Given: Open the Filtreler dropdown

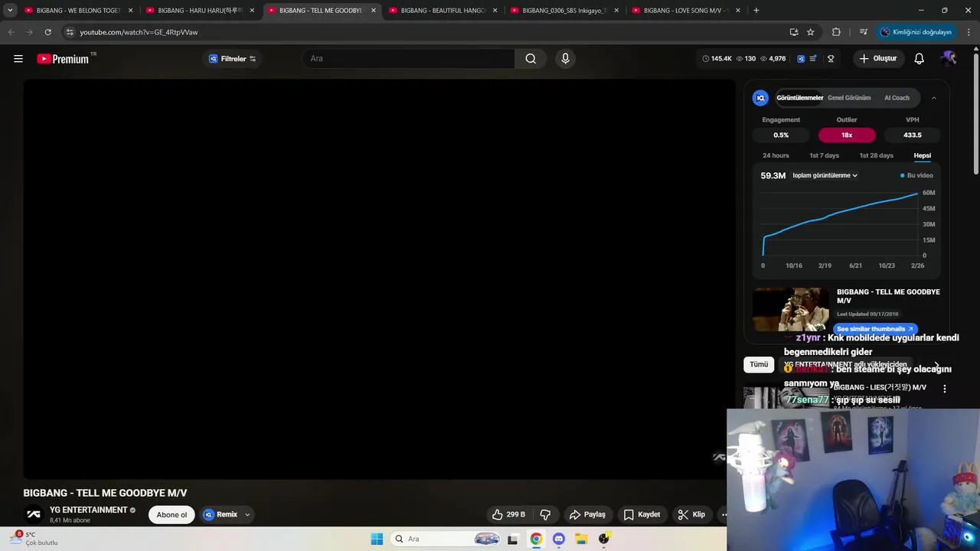Looking at the screenshot, I should point(233,58).
